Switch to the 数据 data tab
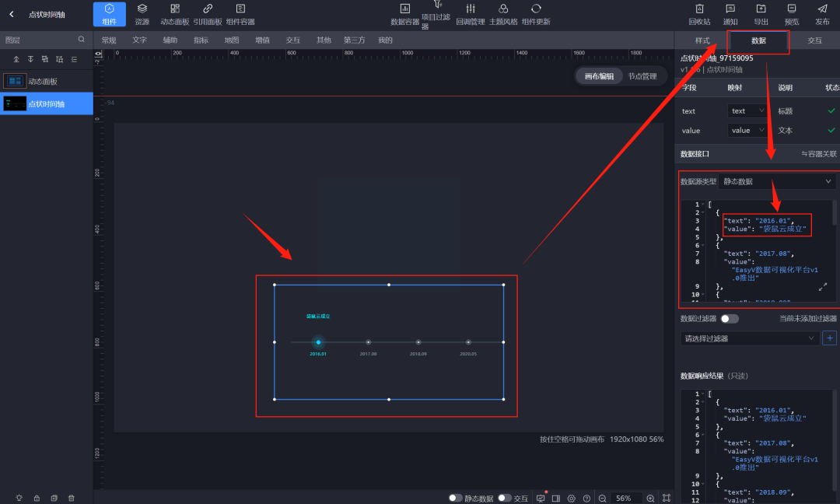Screen dimensions: 840x504 click(758, 40)
